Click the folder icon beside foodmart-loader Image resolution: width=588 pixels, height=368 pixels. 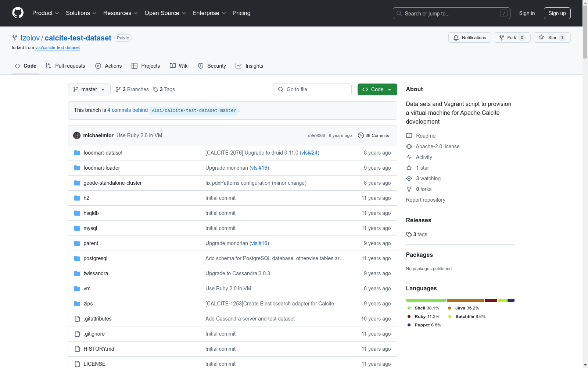77,168
